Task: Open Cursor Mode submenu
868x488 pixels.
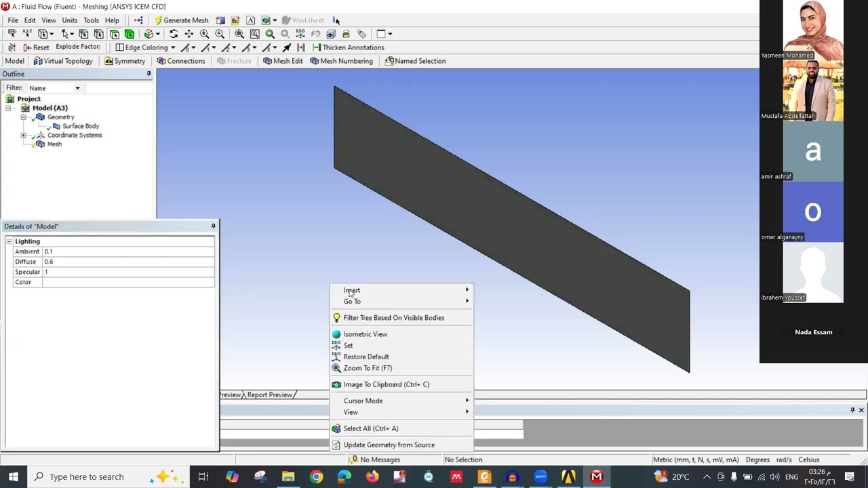Action: pos(401,401)
